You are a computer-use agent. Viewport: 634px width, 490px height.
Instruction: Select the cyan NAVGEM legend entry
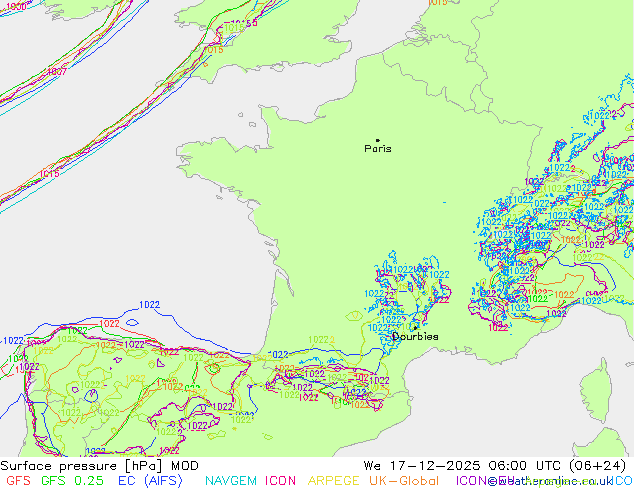[x=231, y=481]
